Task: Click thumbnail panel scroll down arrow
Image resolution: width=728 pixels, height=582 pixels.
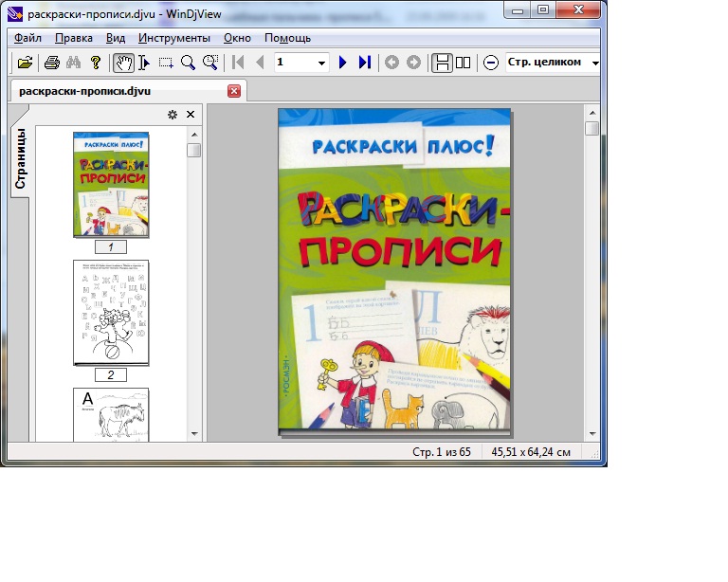Action: point(194,434)
